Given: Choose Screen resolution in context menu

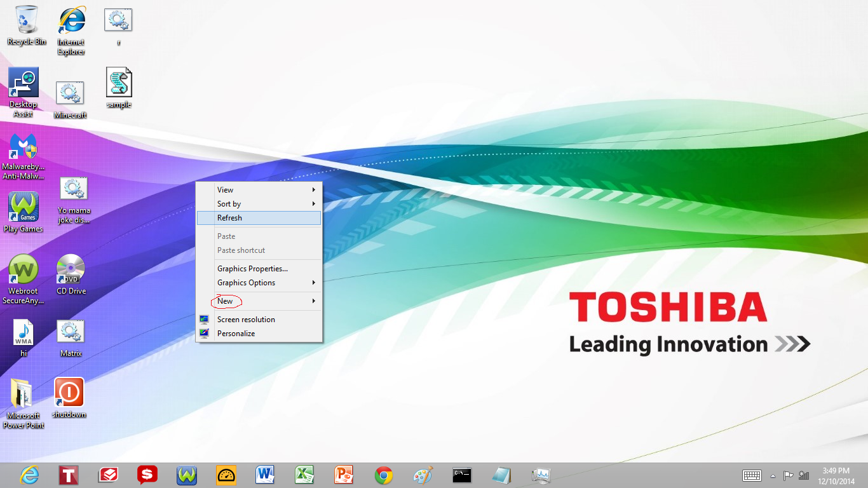Looking at the screenshot, I should click(259, 320).
